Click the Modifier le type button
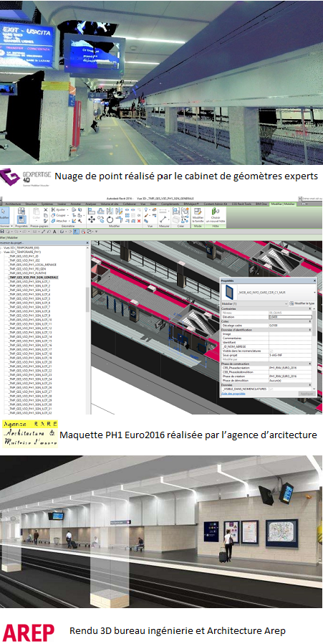The image size is (323, 644). [x=302, y=303]
